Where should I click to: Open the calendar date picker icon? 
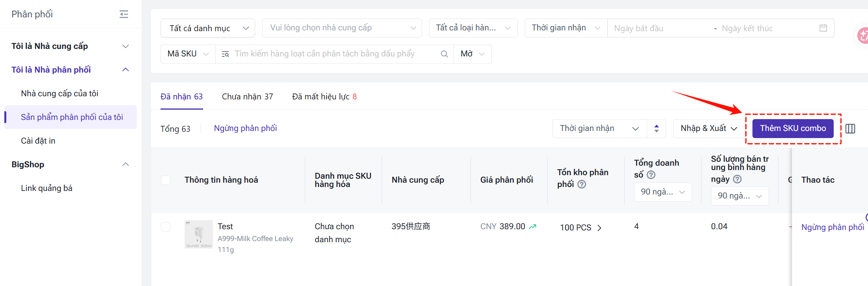click(823, 28)
